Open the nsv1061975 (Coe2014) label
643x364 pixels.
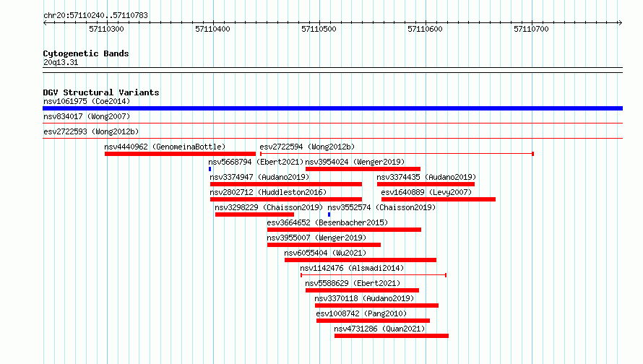pos(87,101)
